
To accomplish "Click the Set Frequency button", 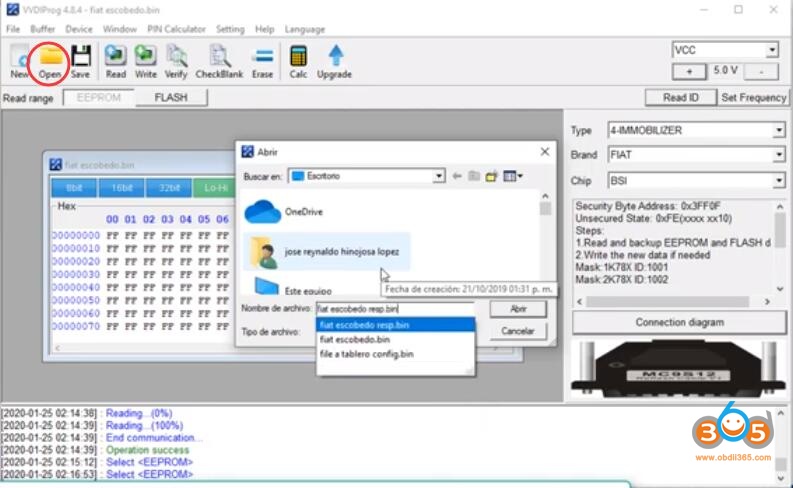I will click(x=753, y=98).
